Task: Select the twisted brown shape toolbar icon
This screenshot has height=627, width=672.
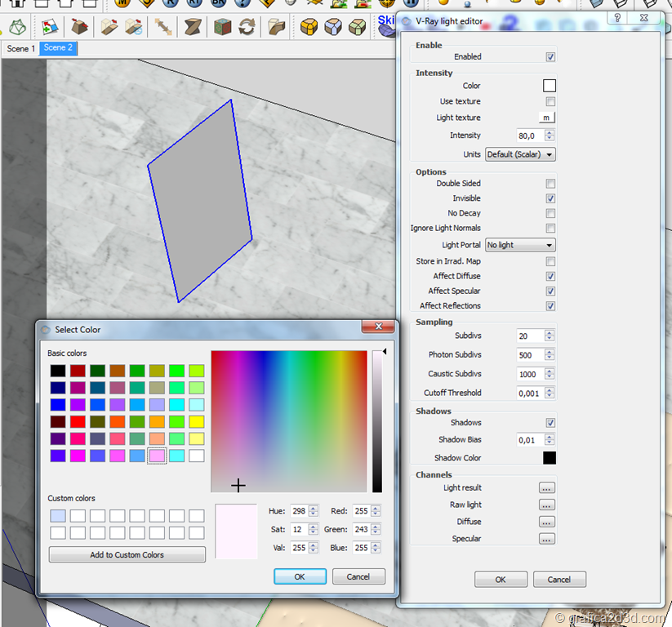Action: coord(193,28)
